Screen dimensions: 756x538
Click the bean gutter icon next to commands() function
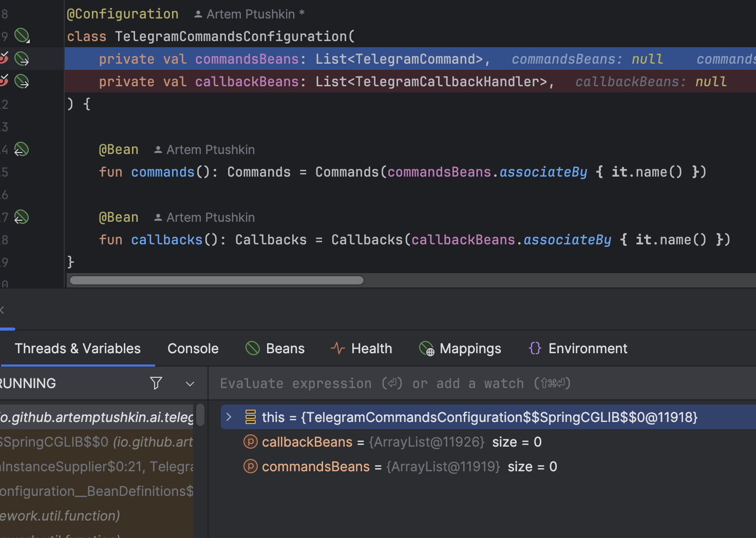(x=21, y=149)
